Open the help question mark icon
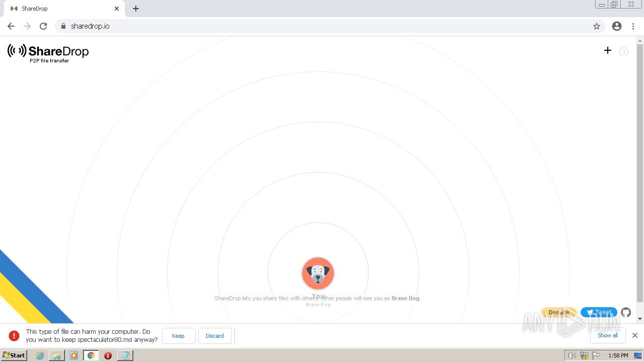Image resolution: width=644 pixels, height=362 pixels. [x=624, y=51]
